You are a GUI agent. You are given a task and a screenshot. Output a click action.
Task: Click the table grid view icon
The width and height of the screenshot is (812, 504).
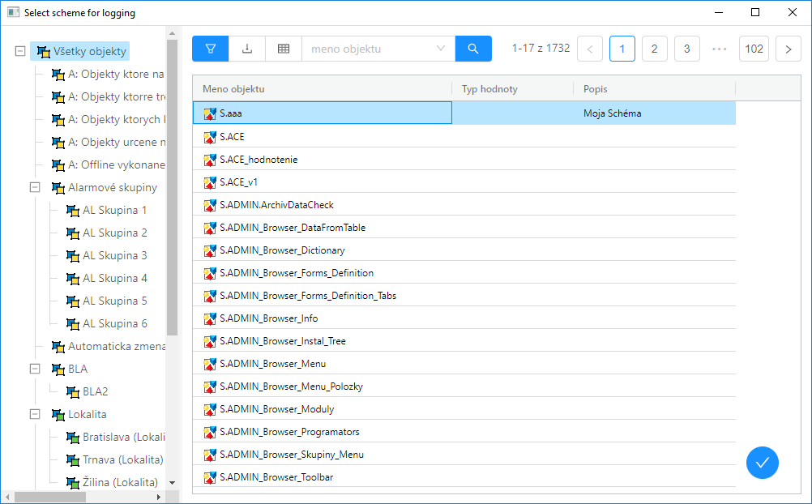pyautogui.click(x=284, y=49)
